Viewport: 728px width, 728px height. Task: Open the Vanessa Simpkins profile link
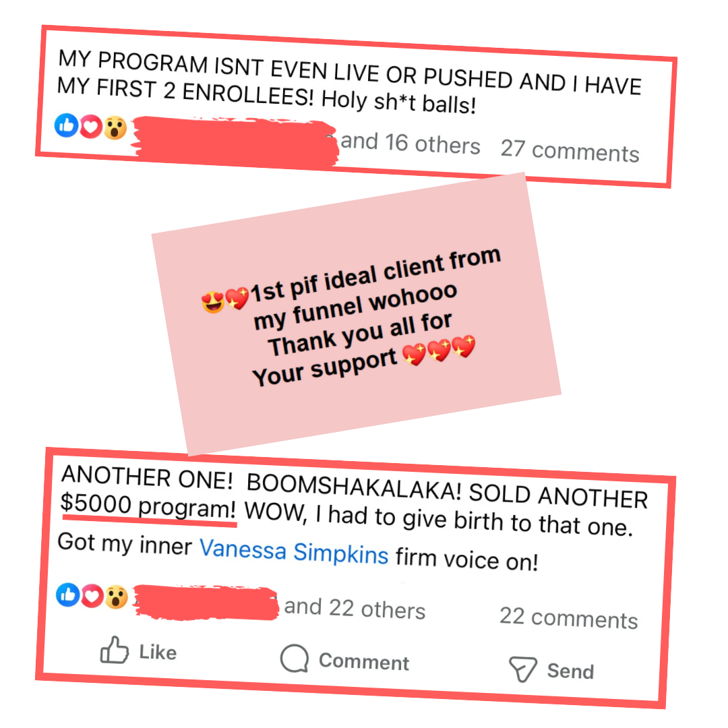(294, 551)
